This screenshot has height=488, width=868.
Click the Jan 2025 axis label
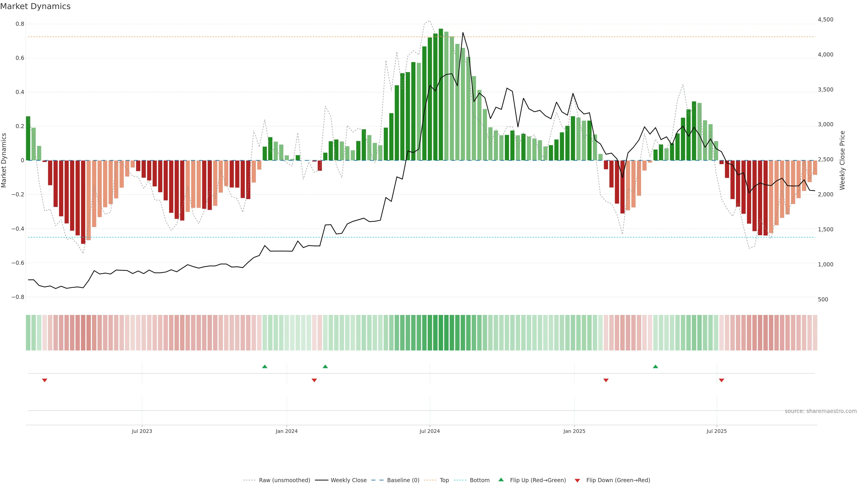click(574, 431)
